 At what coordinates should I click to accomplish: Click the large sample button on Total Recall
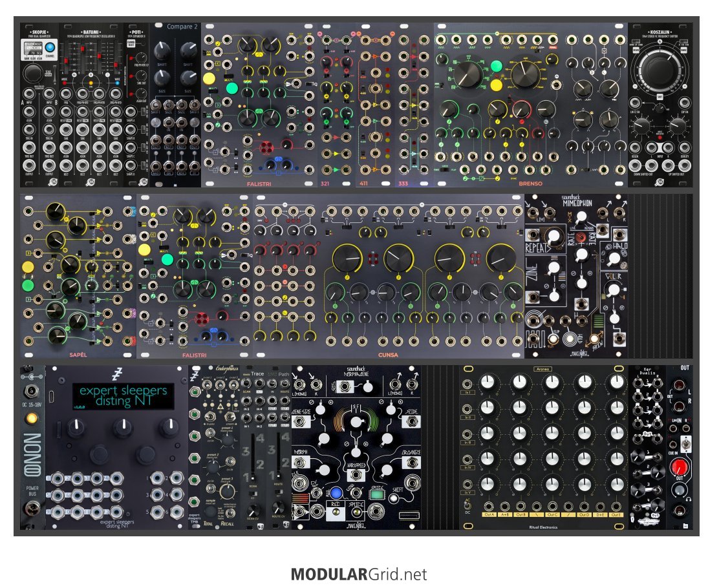point(211,512)
